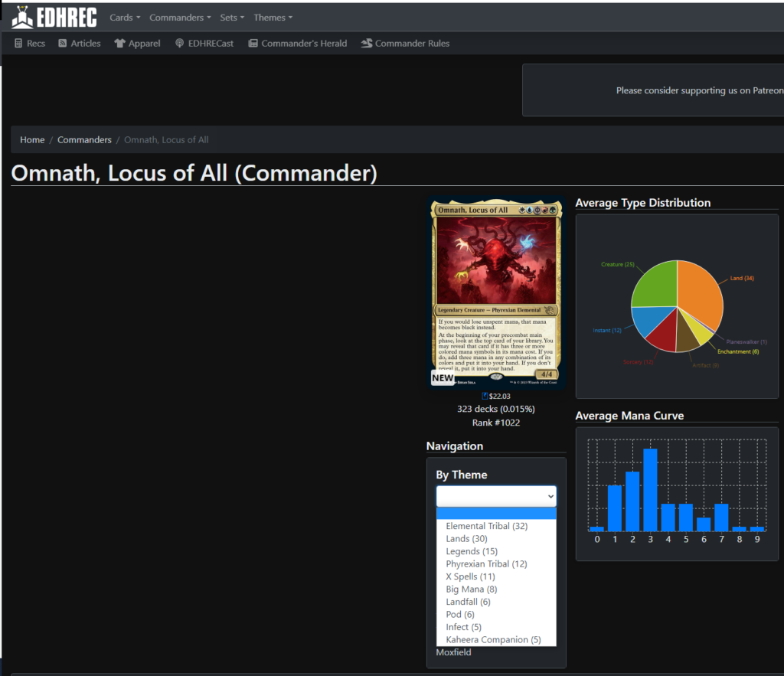Select Infect (5) theme option
The width and height of the screenshot is (784, 676).
point(496,627)
